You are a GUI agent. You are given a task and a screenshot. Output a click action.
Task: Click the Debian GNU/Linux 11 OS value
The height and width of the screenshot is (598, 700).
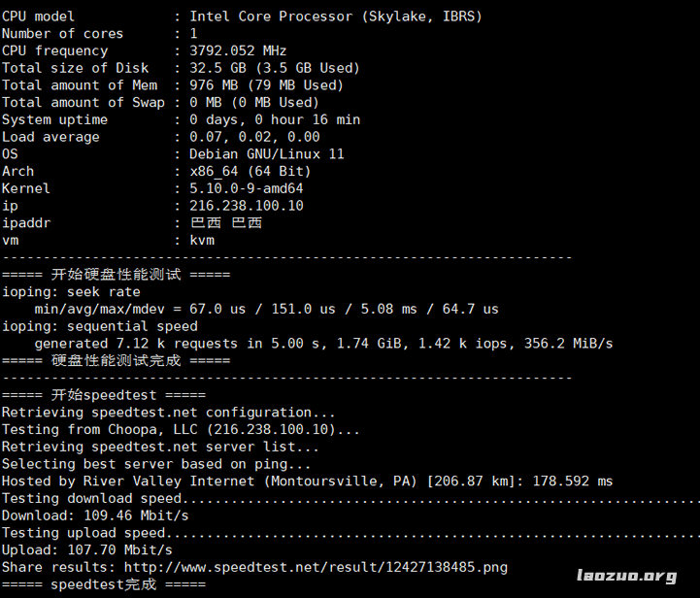267,154
